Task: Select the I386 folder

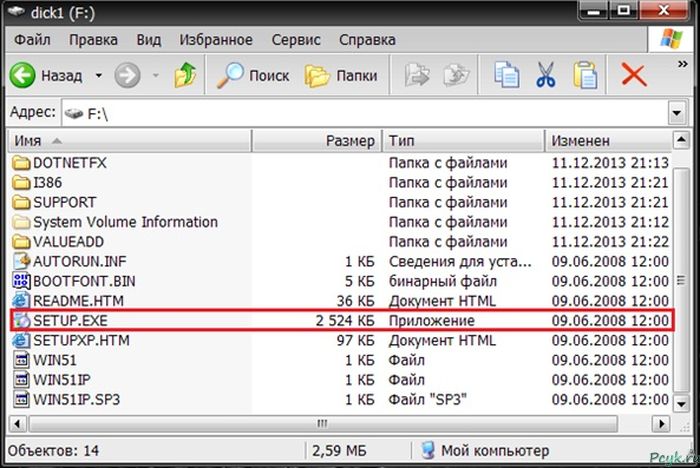Action: [x=48, y=182]
